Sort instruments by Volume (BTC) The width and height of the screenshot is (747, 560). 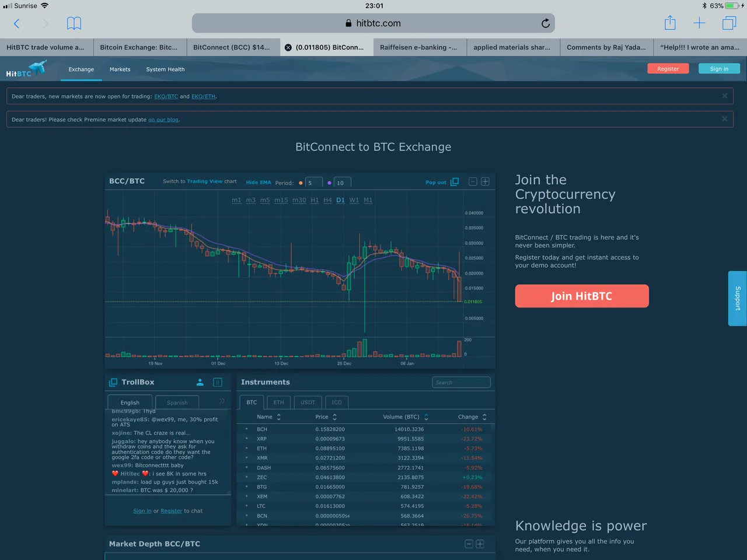406,417
